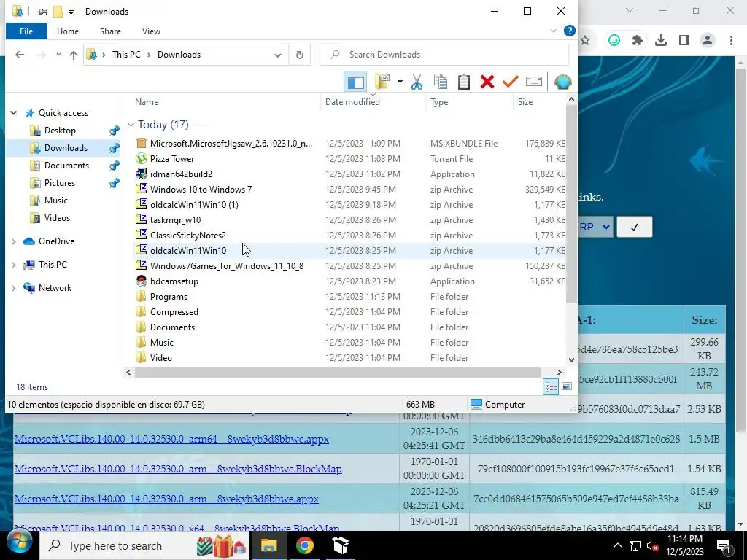The height and width of the screenshot is (560, 747).
Task: Click the Paste clipboard icon
Action: coord(463,82)
